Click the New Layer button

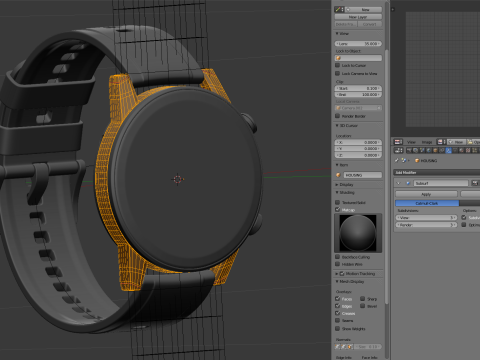click(358, 17)
